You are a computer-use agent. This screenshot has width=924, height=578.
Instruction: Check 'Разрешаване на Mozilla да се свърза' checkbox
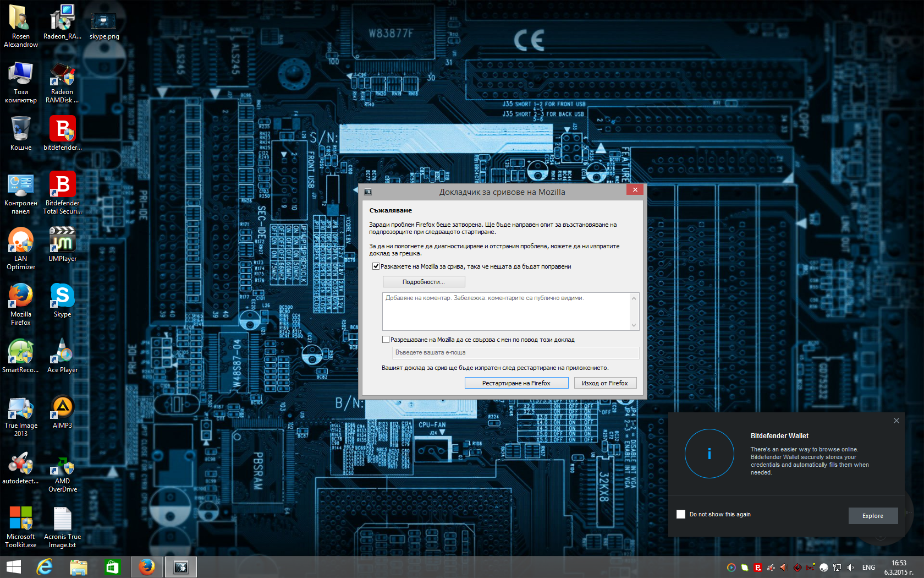(x=386, y=340)
